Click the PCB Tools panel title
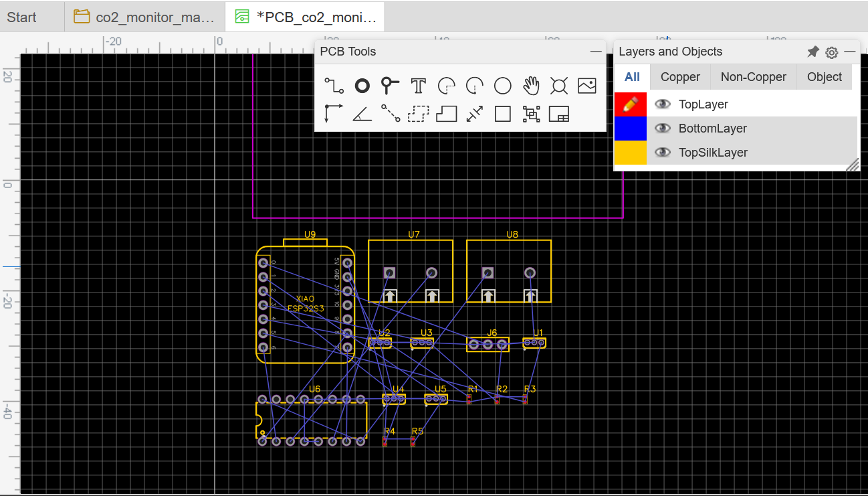This screenshot has height=496, width=868. [x=348, y=52]
